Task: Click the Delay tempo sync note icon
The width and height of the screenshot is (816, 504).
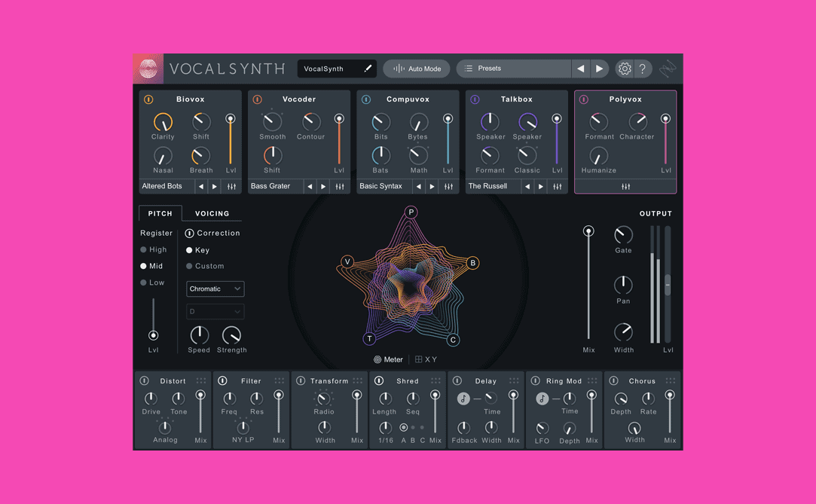Action: tap(463, 399)
